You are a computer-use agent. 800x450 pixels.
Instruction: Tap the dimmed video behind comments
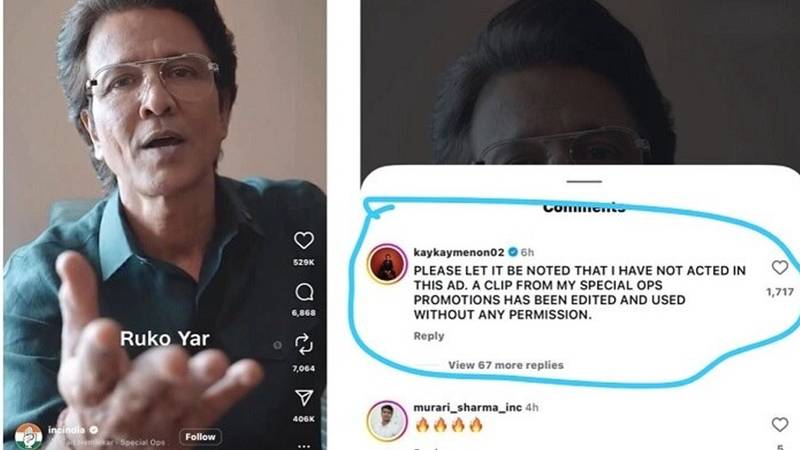click(580, 82)
